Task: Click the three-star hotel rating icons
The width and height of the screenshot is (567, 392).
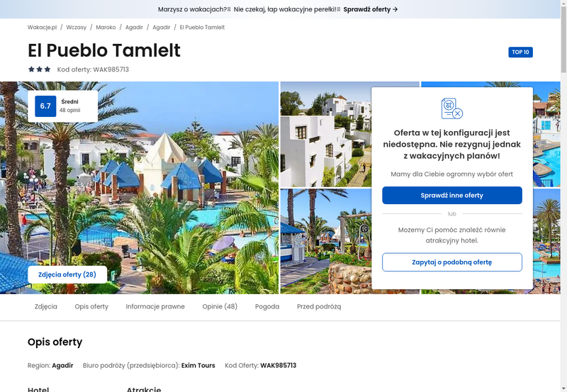Action: pos(40,69)
